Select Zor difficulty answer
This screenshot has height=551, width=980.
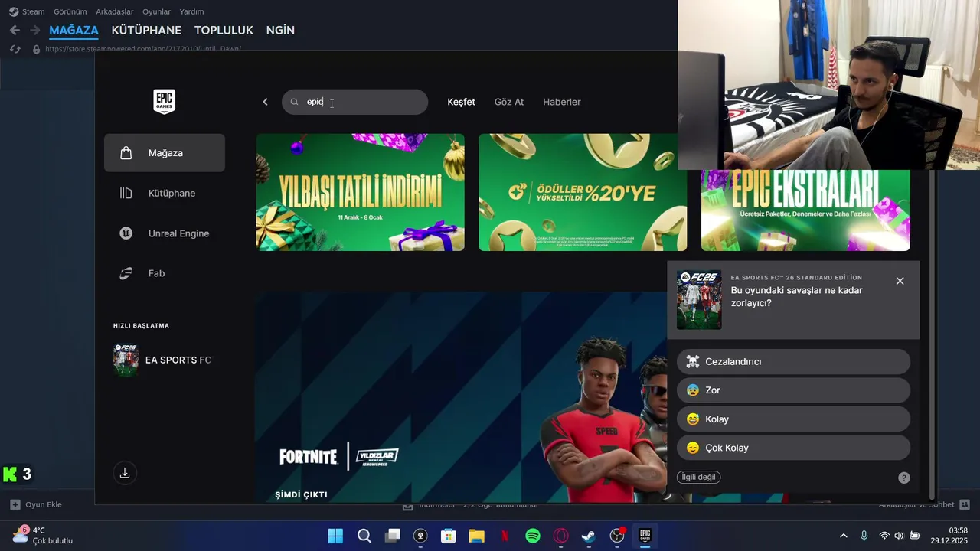[793, 390]
